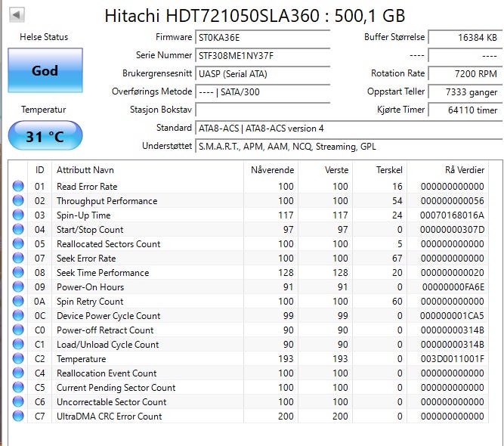Select the Device Power Cycle Count name
This screenshot has width=504, height=446.
coord(108,316)
